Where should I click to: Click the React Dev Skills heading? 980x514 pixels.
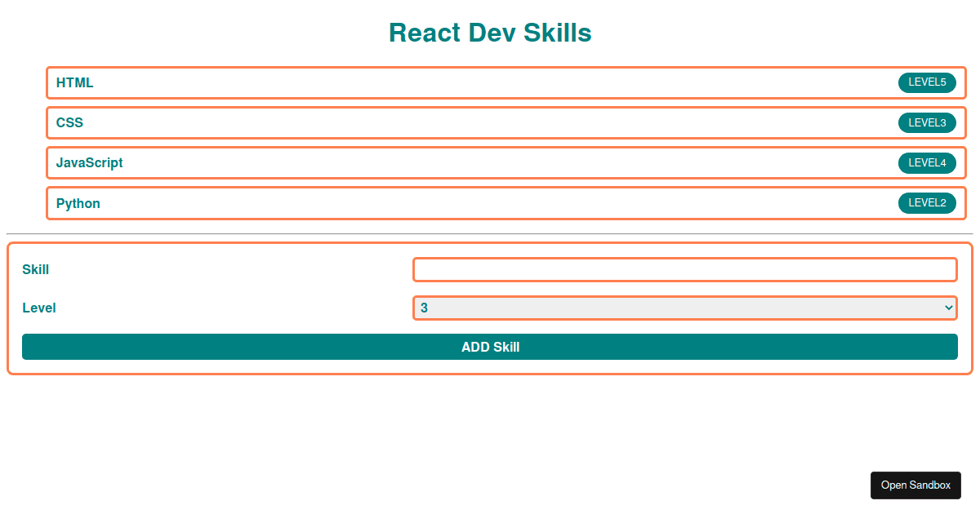point(490,33)
